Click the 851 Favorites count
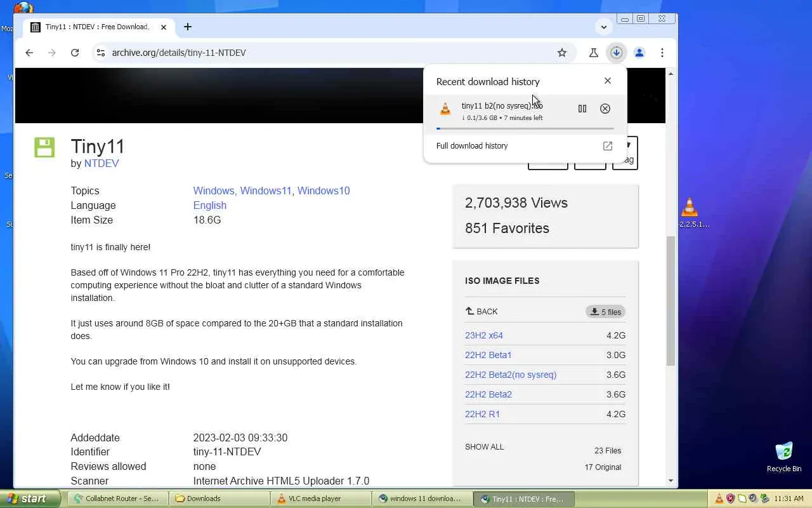 (507, 229)
